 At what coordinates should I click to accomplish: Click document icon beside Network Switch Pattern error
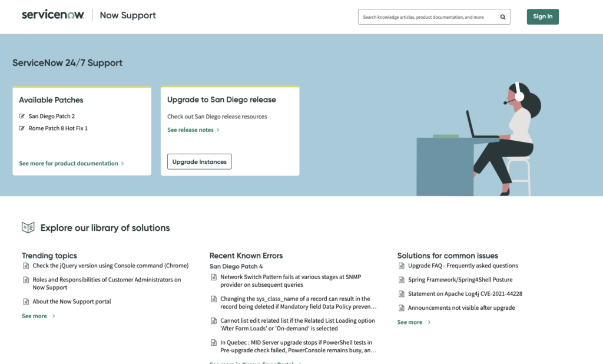214,277
